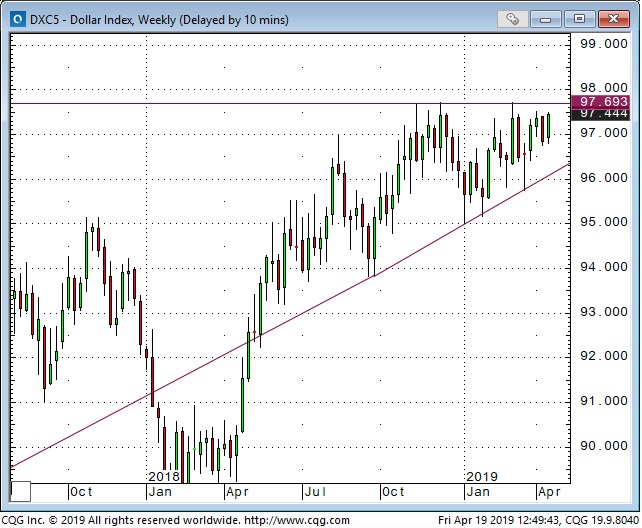Click the small square box at chart bottom-left
642x528 pixels.
[20, 492]
